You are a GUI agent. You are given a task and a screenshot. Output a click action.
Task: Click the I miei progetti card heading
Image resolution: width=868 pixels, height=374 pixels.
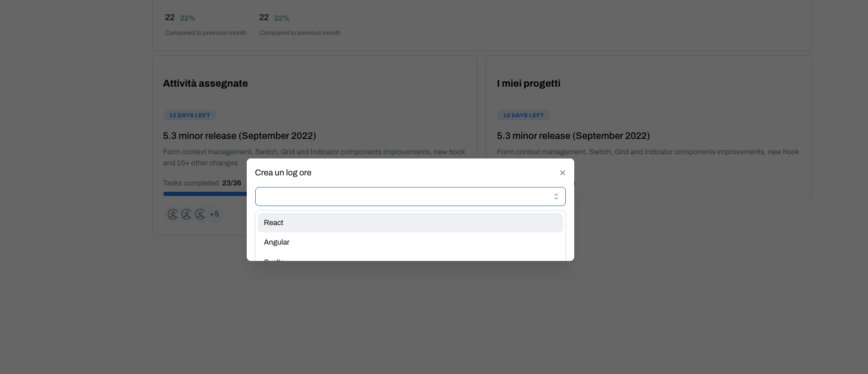(x=528, y=83)
